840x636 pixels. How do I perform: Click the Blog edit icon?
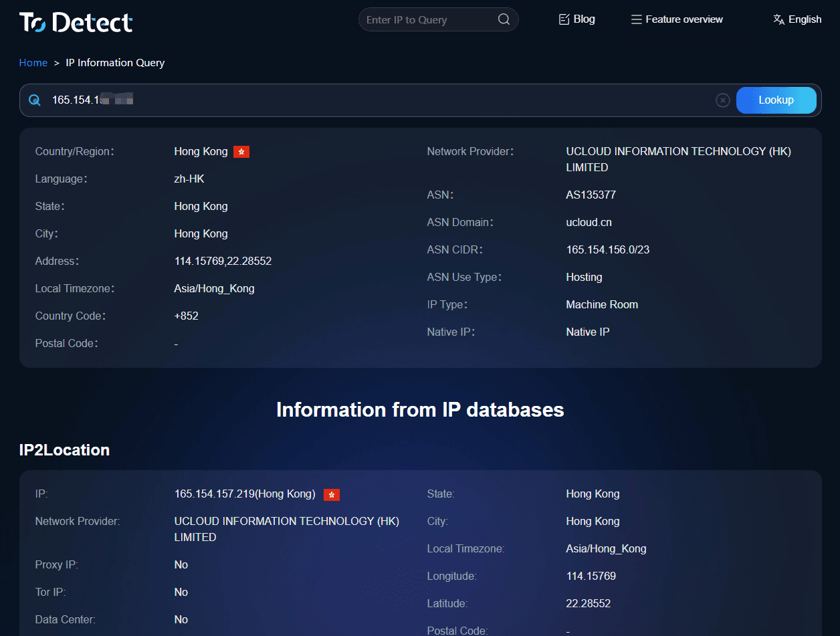(564, 19)
